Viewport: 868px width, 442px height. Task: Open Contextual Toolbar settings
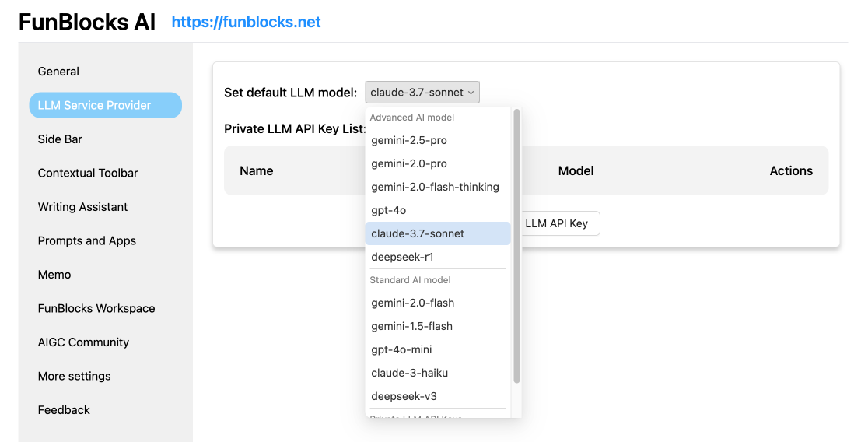coord(87,173)
